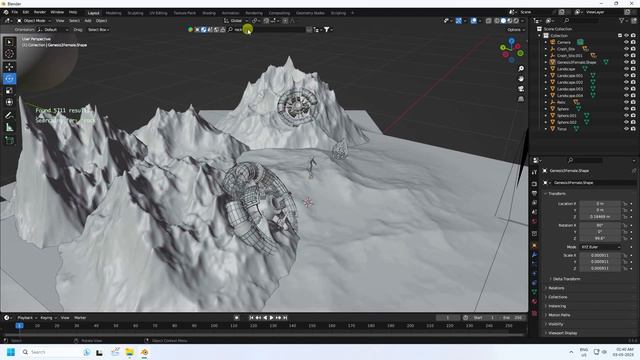Select the Transform tool in toolbar
Screen dimensions: 640x360
click(x=9, y=102)
